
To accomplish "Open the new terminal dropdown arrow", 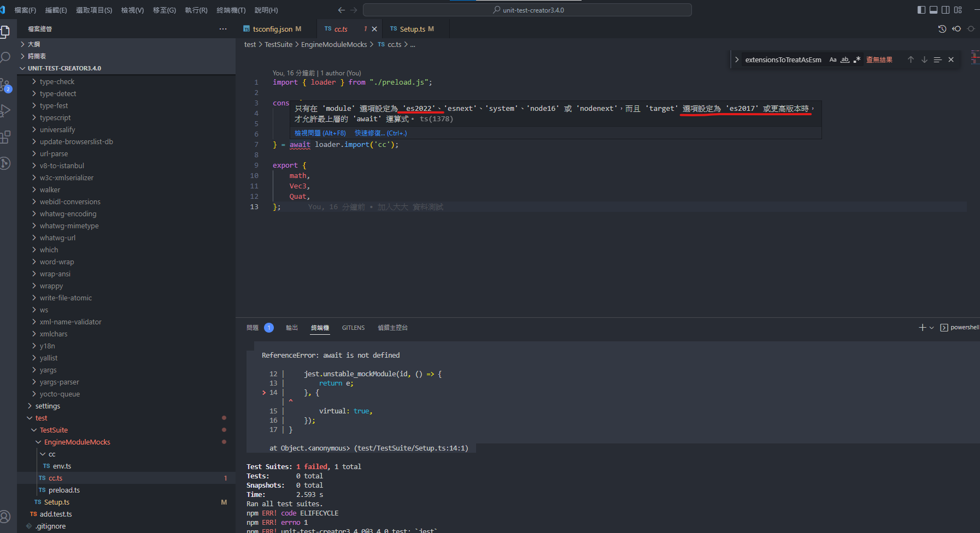I will 931,328.
